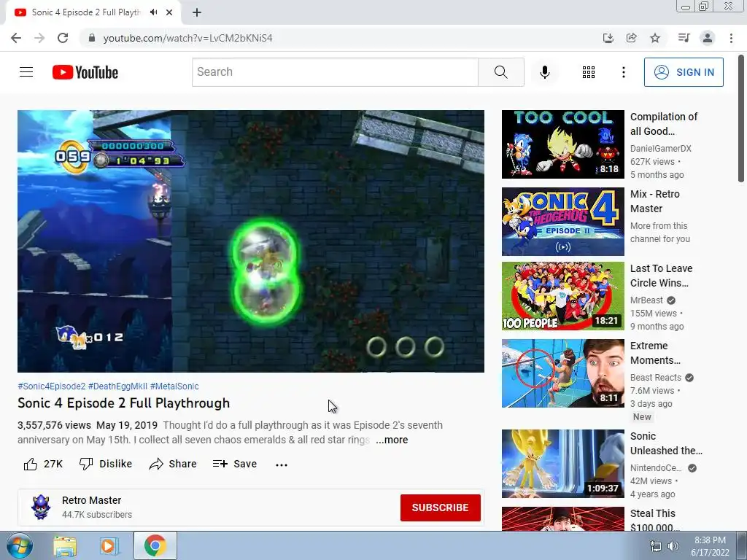Screen dimensions: 747x560
Task: Open Windows Media Player taskbar icon
Action: click(x=109, y=545)
